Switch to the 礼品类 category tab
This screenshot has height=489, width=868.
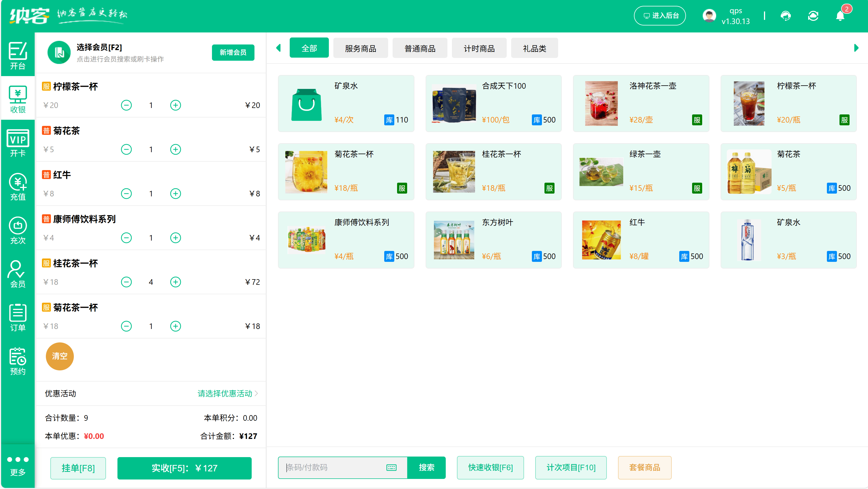tap(534, 48)
